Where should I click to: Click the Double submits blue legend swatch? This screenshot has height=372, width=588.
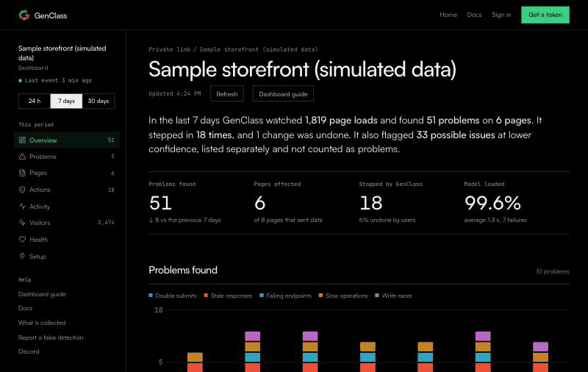tap(151, 296)
